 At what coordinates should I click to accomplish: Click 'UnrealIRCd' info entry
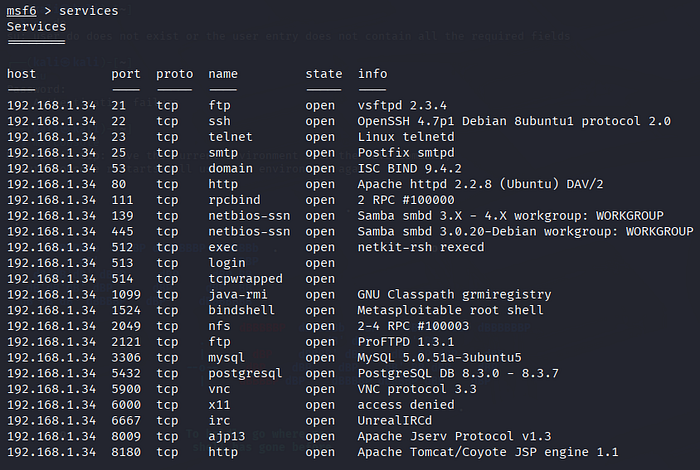coord(395,421)
